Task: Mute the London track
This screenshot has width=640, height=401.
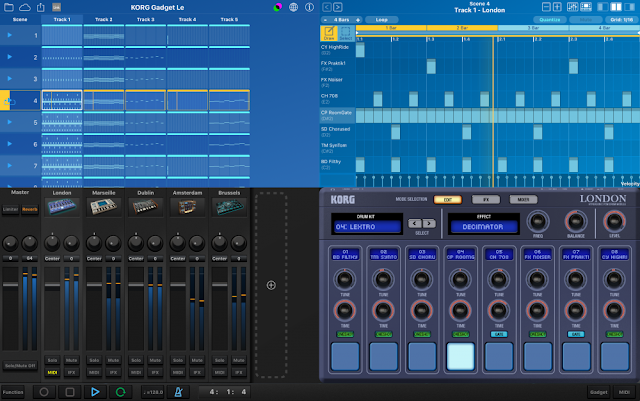Action: tap(71, 360)
